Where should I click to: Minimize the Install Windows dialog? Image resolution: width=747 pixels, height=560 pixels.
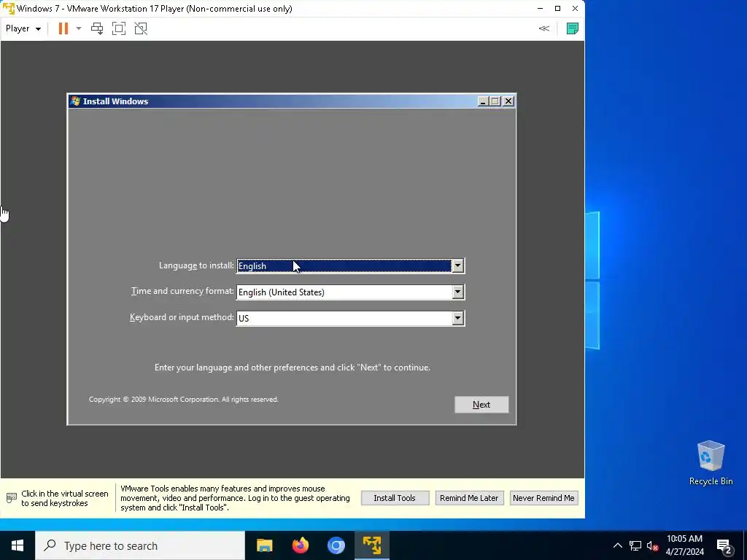pyautogui.click(x=483, y=101)
